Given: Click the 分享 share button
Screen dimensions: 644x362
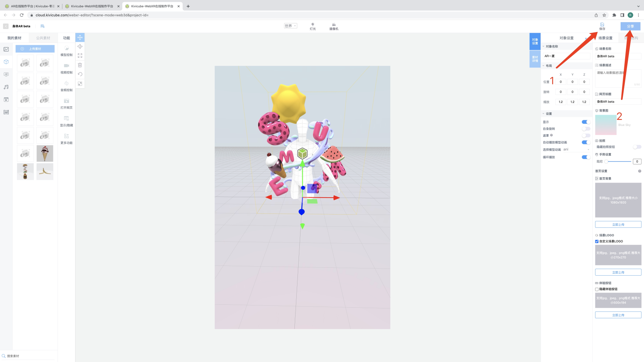Looking at the screenshot, I should [x=630, y=26].
